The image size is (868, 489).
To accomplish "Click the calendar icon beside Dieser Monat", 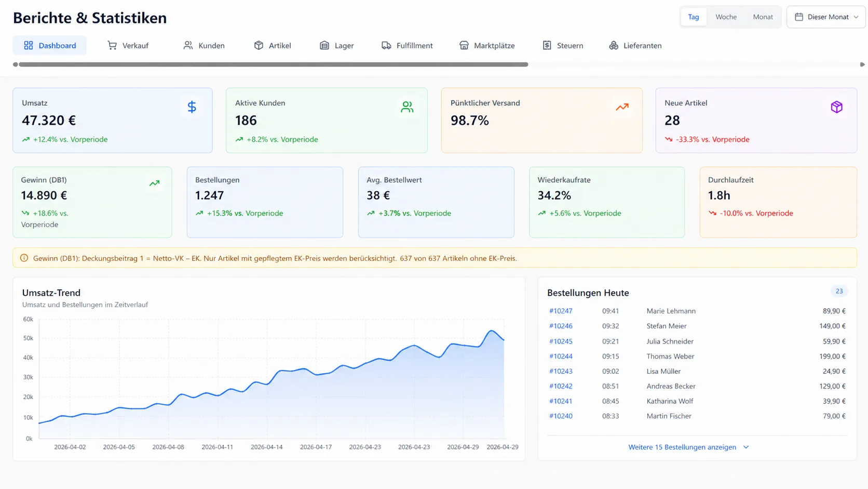I will pyautogui.click(x=799, y=17).
